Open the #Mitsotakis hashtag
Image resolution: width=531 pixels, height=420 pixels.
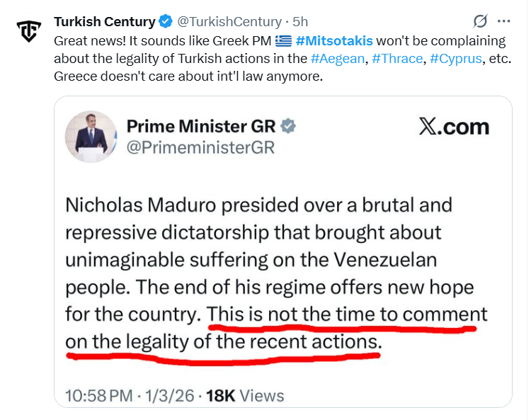[334, 40]
